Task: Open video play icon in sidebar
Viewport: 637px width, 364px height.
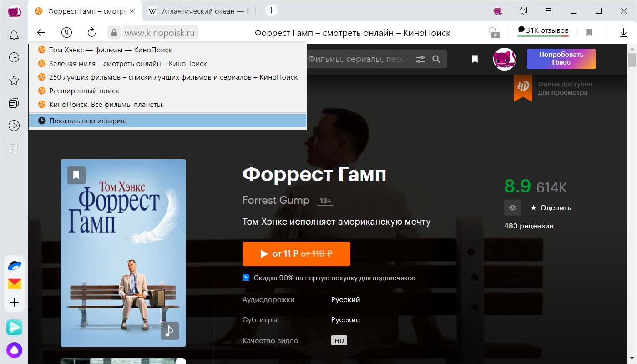Action: (14, 126)
